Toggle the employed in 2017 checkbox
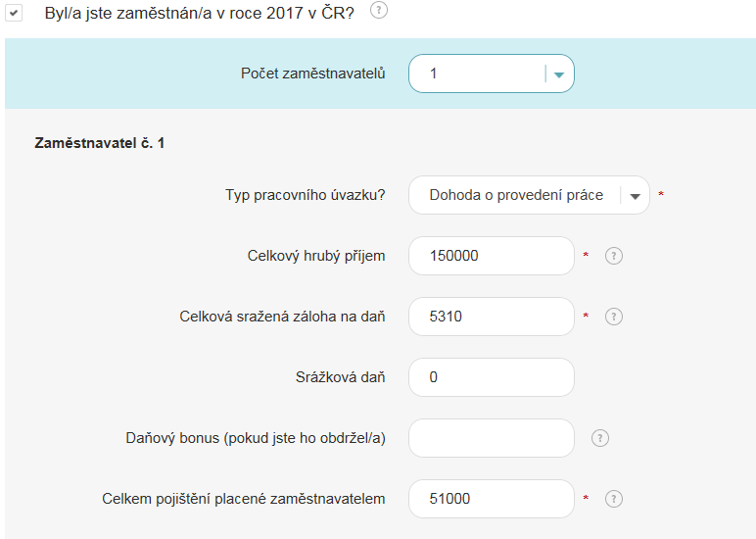Viewport: 756px width, 539px height. click(15, 14)
